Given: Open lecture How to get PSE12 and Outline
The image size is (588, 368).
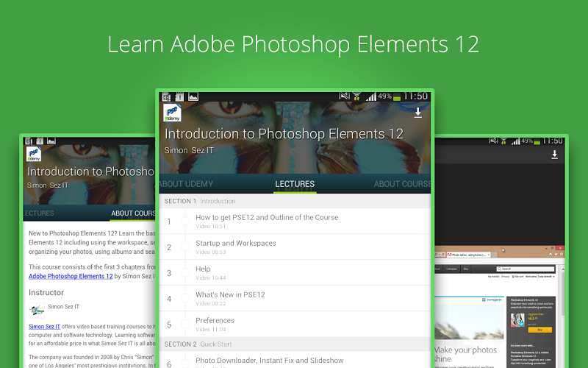Looking at the screenshot, I should click(295, 222).
